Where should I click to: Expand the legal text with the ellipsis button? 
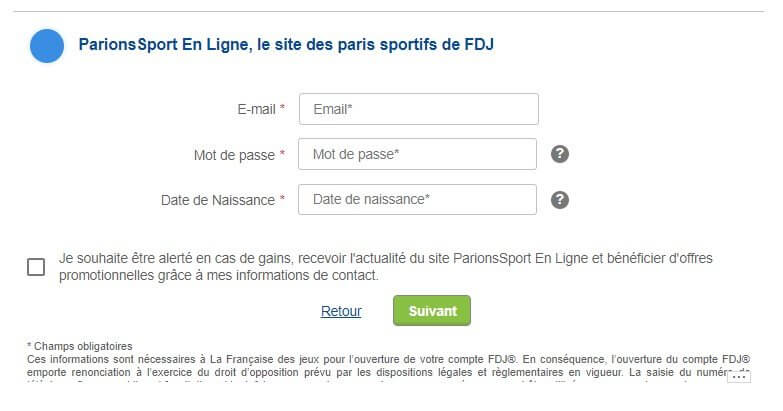[x=739, y=377]
